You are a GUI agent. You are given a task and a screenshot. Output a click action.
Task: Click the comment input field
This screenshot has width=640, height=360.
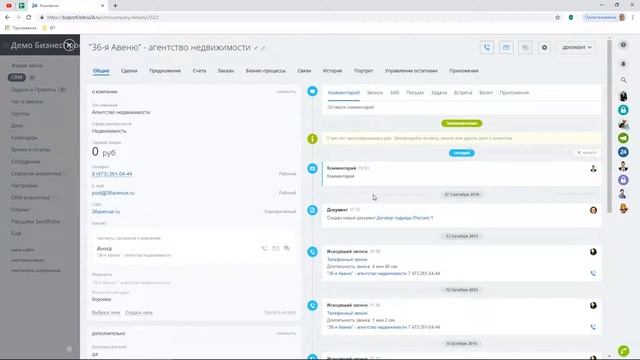pyautogui.click(x=461, y=107)
